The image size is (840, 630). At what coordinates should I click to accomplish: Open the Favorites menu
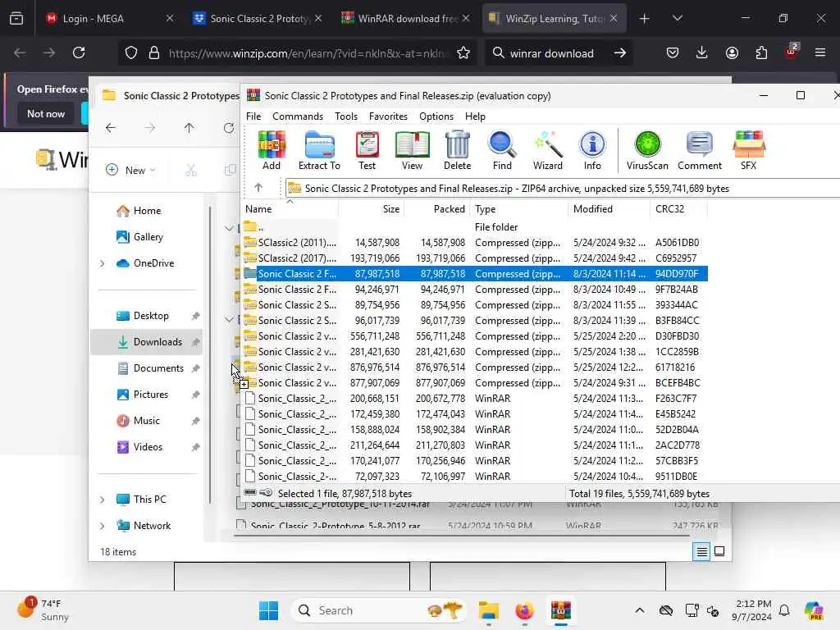click(x=388, y=116)
